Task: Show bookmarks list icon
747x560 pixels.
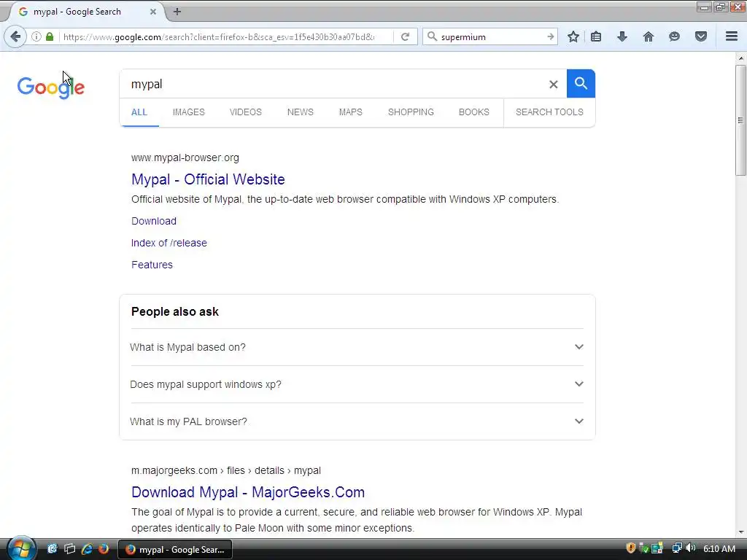Action: point(596,36)
